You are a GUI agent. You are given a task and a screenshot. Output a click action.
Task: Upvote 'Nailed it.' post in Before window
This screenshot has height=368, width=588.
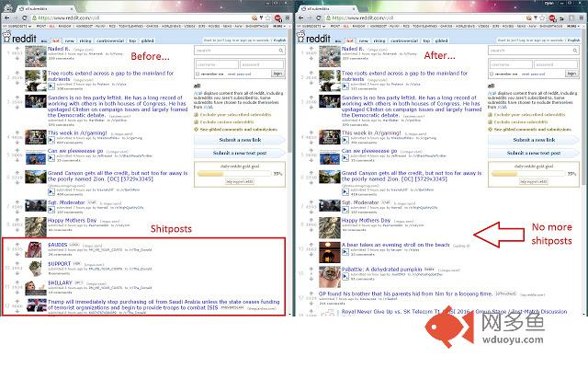point(17,49)
